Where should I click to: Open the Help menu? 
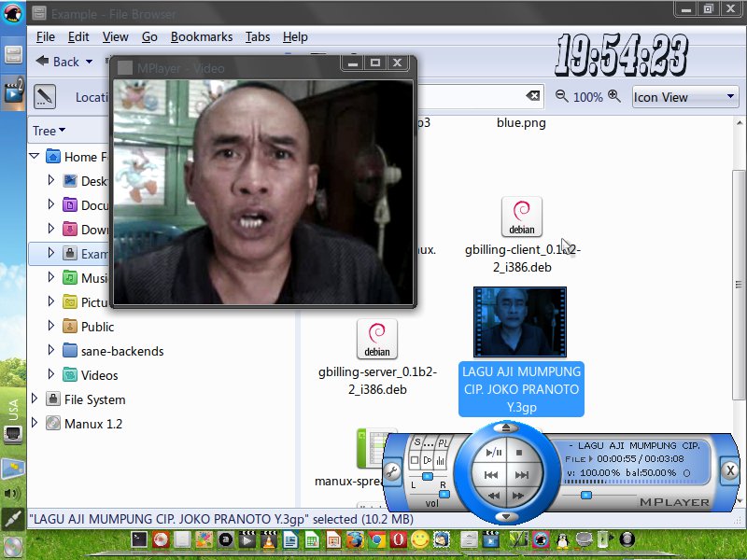(295, 36)
